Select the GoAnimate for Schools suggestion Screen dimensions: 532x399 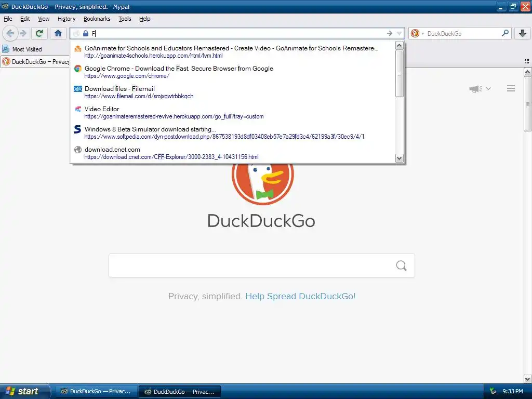[x=233, y=51]
